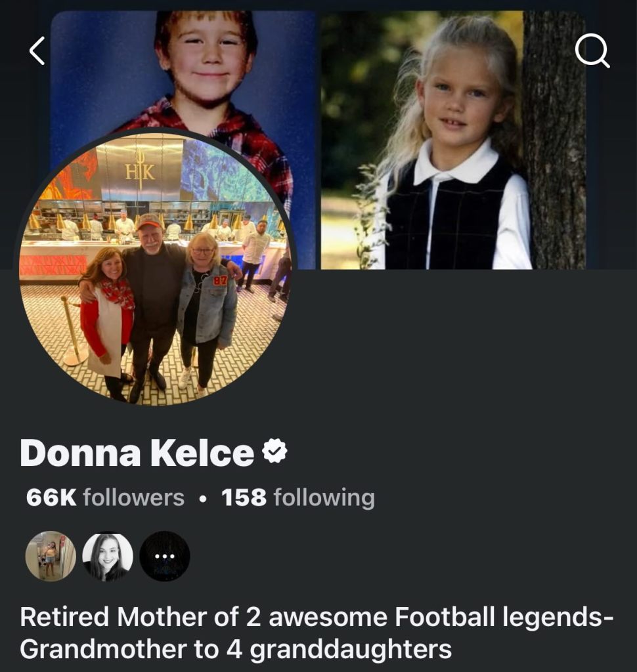This screenshot has height=672, width=637.
Task: Tap the 66K follower count number
Action: 51,497
